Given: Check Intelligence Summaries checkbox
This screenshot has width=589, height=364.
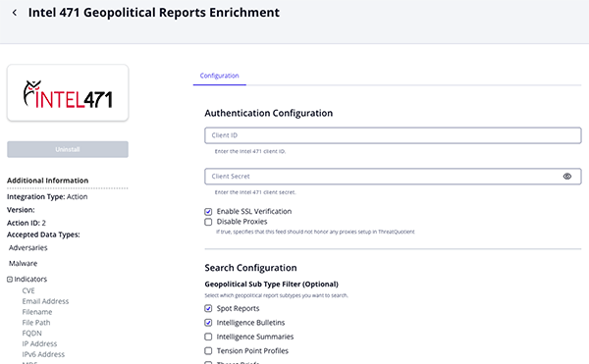Looking at the screenshot, I should coord(208,337).
